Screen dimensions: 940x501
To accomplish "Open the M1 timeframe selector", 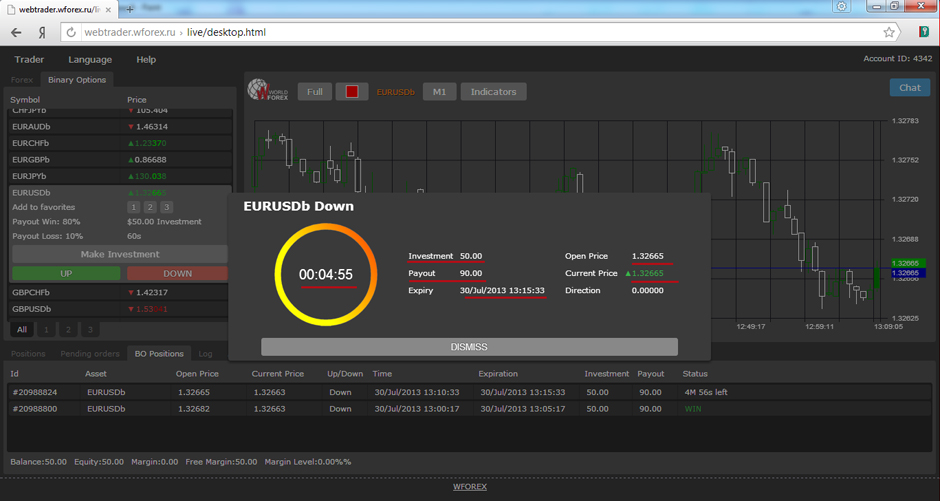I will 439,92.
